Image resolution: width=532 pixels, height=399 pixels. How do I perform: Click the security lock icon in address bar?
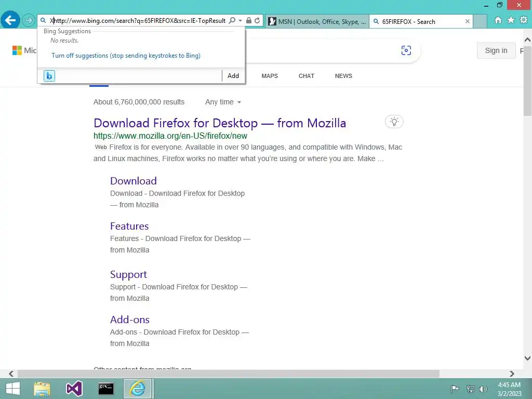tap(249, 21)
